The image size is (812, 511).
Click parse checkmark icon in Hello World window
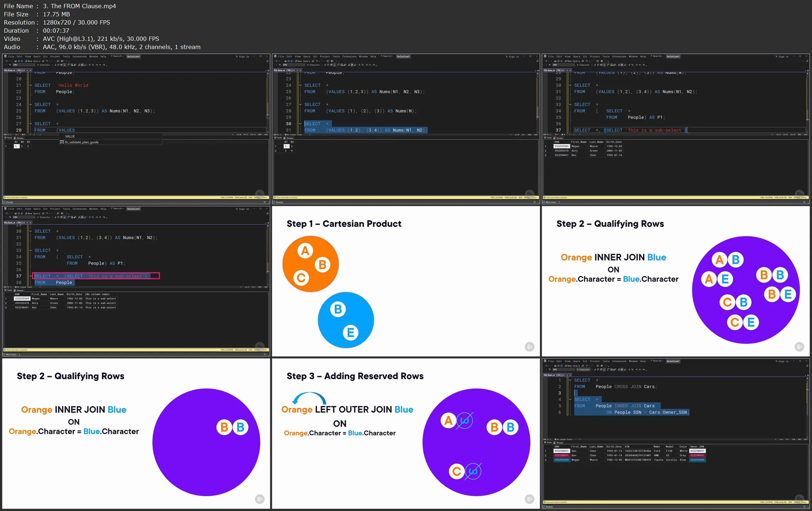tap(55, 65)
